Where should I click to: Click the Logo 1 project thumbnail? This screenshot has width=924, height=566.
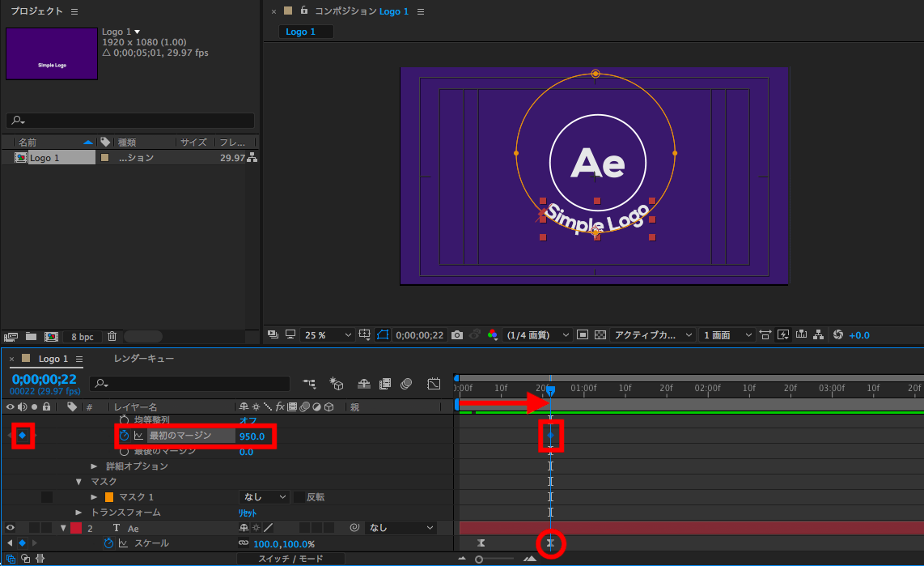click(x=52, y=54)
